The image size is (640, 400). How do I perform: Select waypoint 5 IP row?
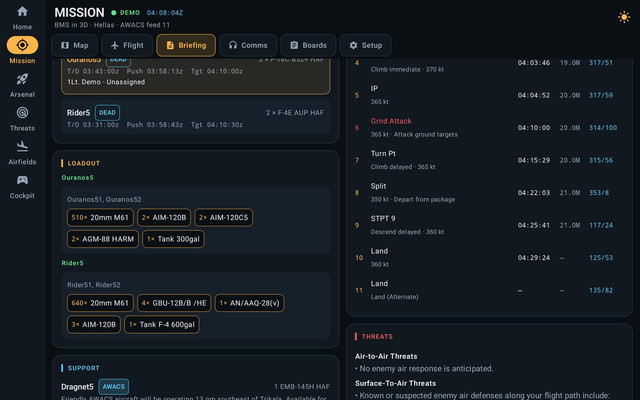(489, 95)
